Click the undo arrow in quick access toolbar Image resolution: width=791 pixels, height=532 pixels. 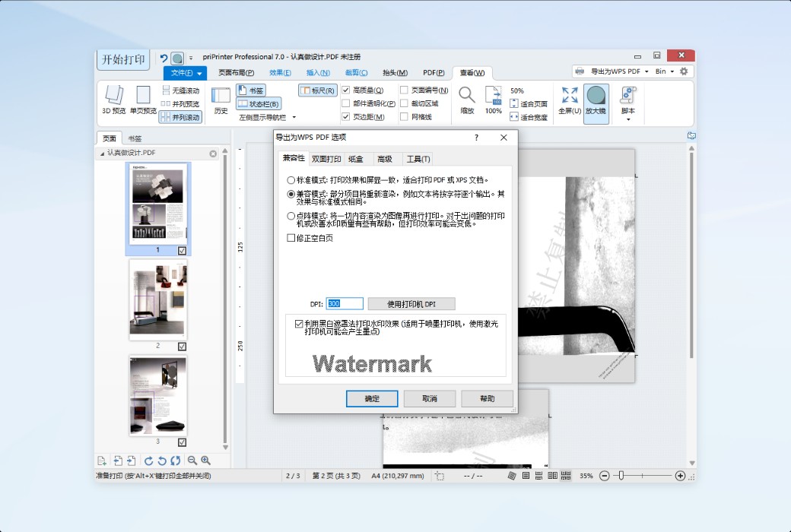point(164,58)
